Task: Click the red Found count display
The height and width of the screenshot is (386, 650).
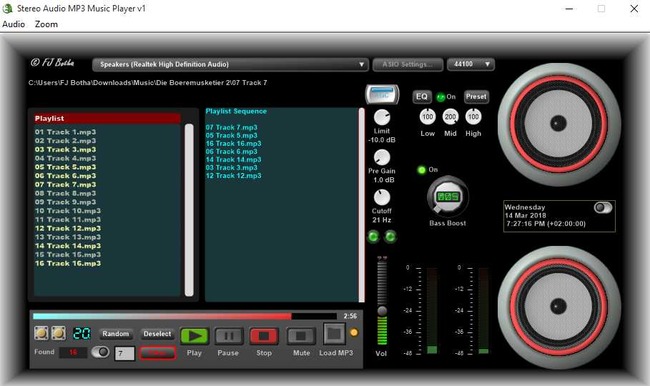Action: pos(73,352)
